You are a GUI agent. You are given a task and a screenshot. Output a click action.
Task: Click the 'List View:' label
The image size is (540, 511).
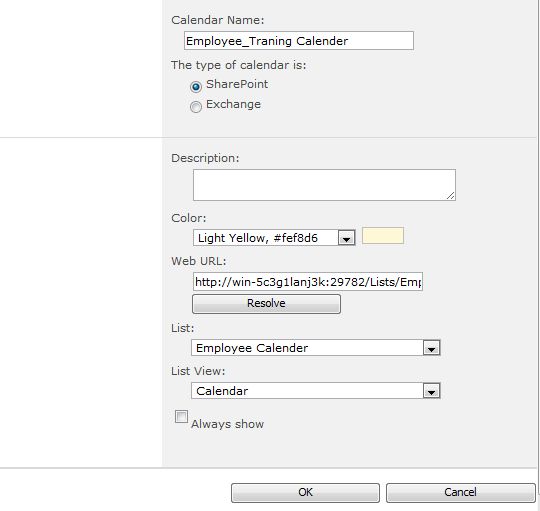[198, 371]
